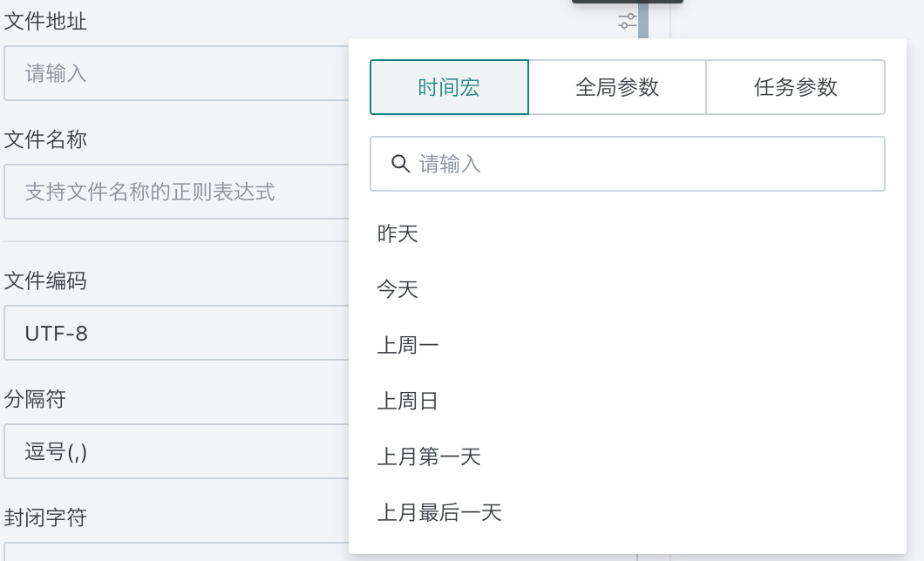Choose 昨天 from the time macro list
The width and height of the screenshot is (924, 561).
[398, 233]
